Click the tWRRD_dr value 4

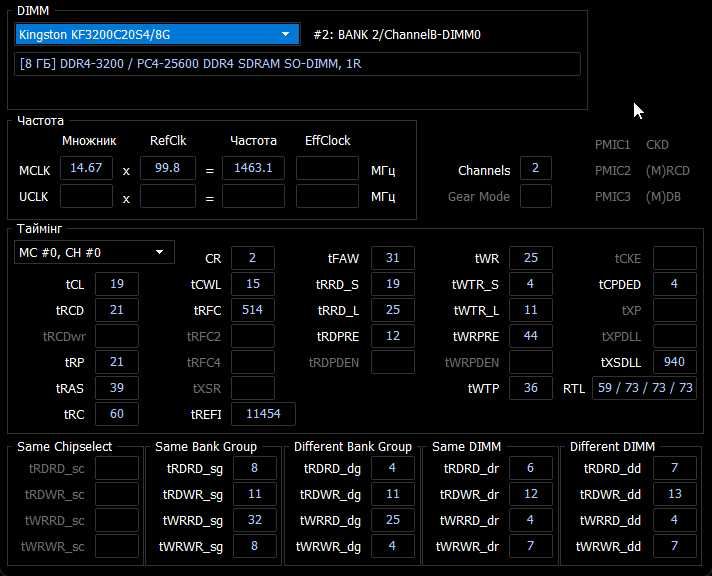pos(531,520)
